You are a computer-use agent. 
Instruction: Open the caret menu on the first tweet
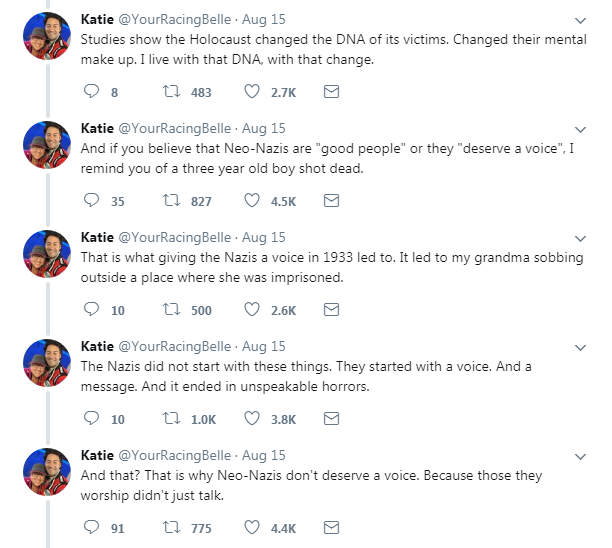(581, 20)
